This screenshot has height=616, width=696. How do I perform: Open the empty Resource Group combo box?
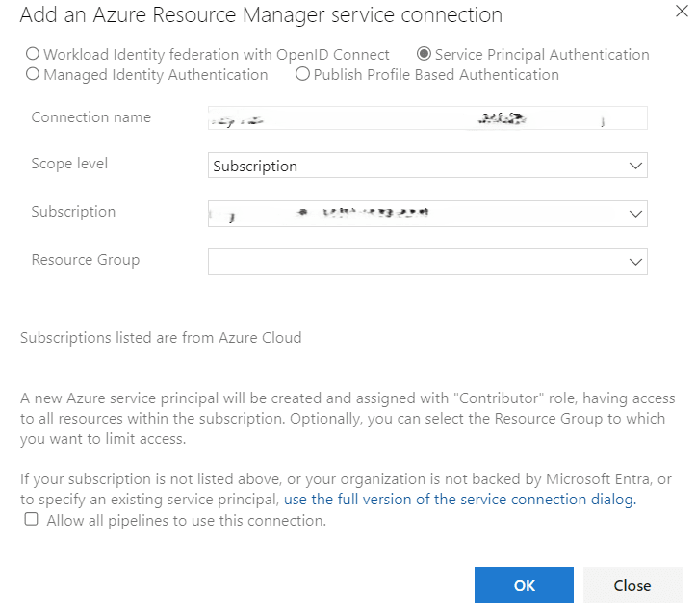414,261
